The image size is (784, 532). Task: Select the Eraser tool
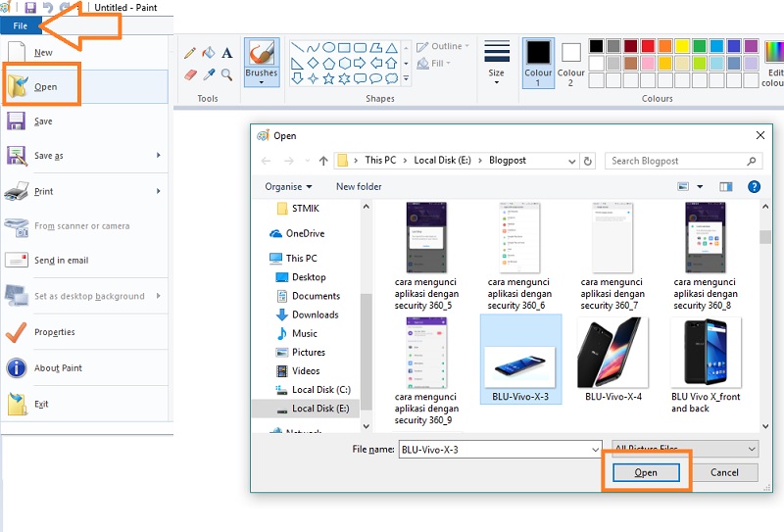pos(190,75)
